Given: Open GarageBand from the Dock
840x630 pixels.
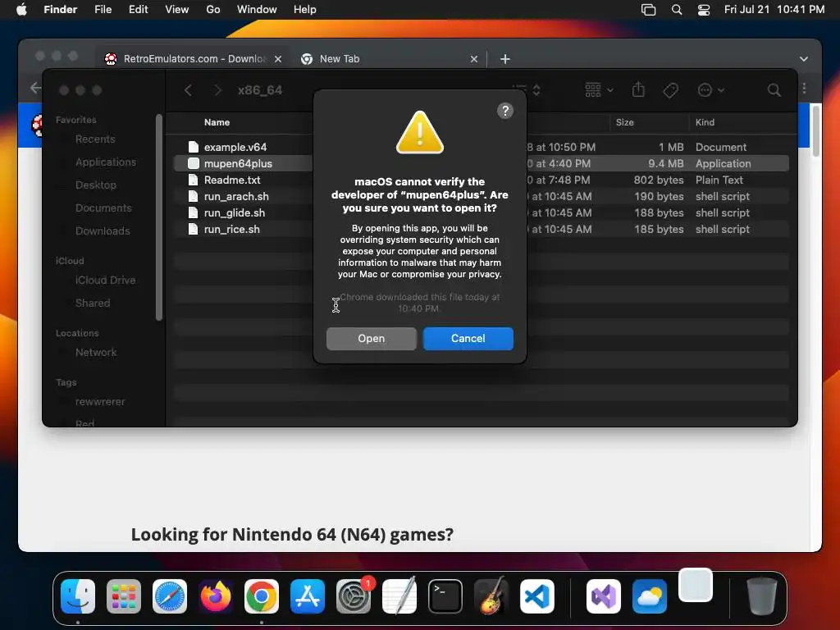Looking at the screenshot, I should (x=491, y=596).
